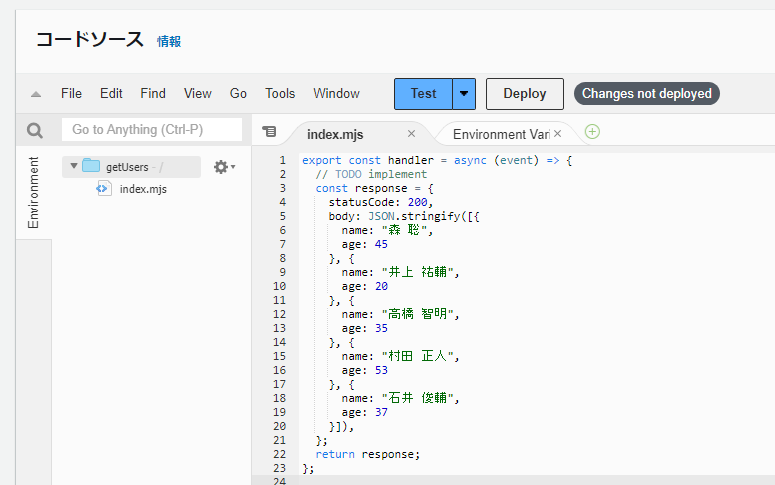The height and width of the screenshot is (485, 775).
Task: Toggle the Environment side panel
Action: click(33, 193)
